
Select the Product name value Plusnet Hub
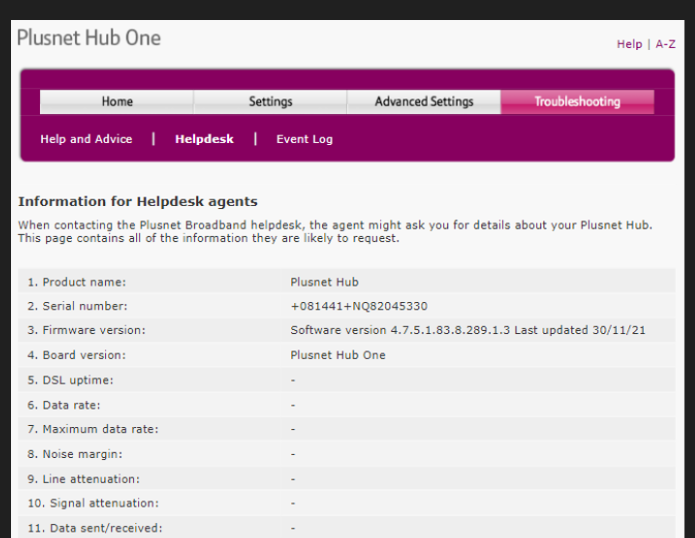click(324, 282)
